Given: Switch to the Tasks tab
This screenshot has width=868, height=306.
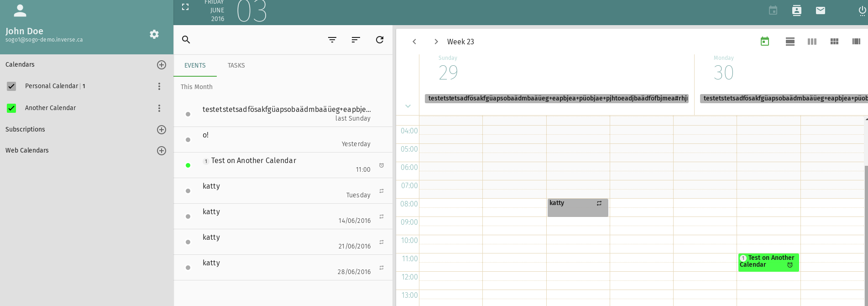Looking at the screenshot, I should [236, 65].
